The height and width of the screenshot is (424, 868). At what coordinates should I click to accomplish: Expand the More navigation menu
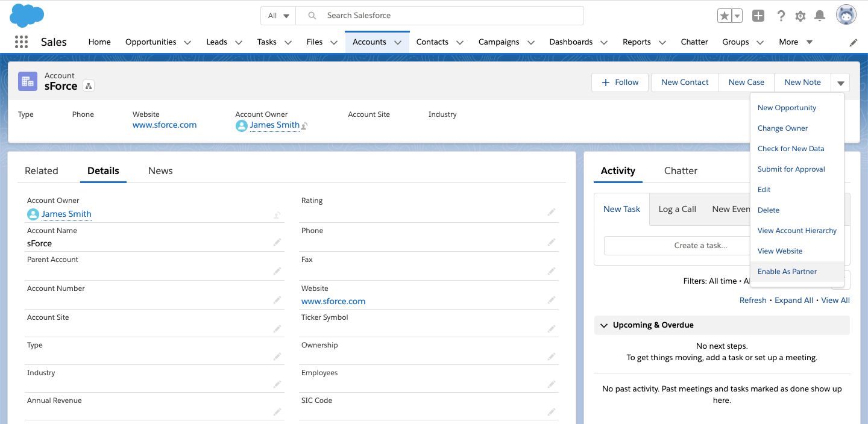click(x=796, y=42)
